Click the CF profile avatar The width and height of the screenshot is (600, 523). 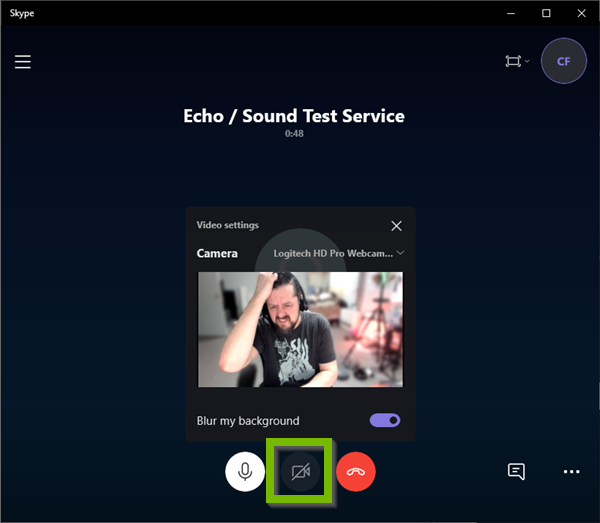pos(564,61)
